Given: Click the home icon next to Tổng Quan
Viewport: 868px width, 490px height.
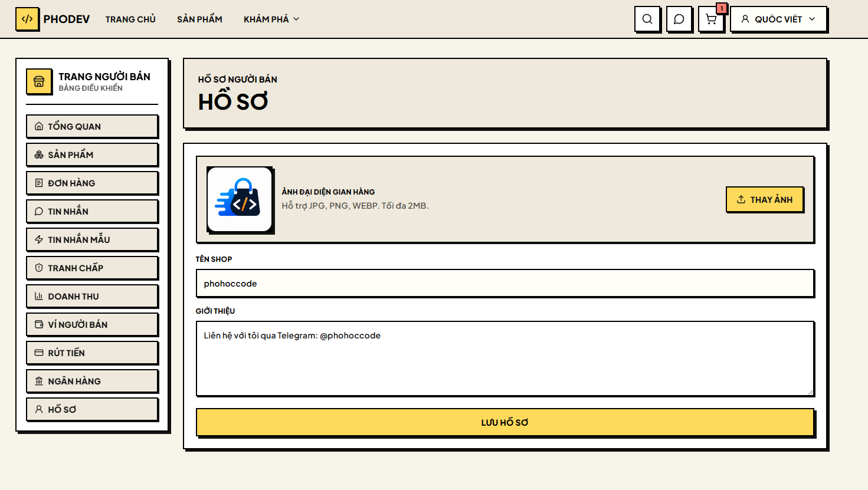Looking at the screenshot, I should 39,126.
